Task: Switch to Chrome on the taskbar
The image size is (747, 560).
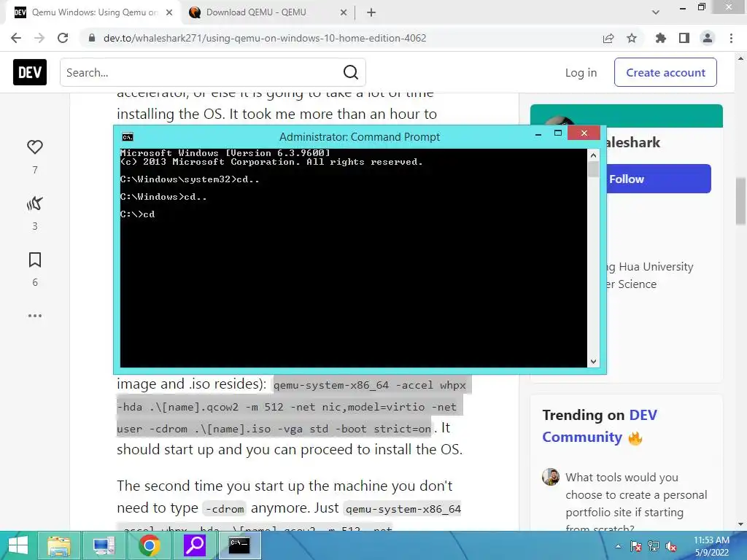Action: pyautogui.click(x=149, y=545)
